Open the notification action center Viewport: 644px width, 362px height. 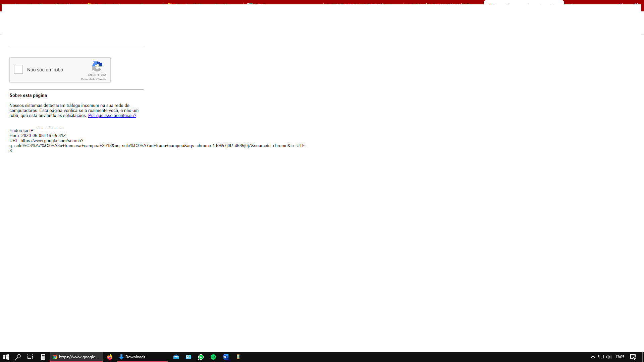click(633, 357)
